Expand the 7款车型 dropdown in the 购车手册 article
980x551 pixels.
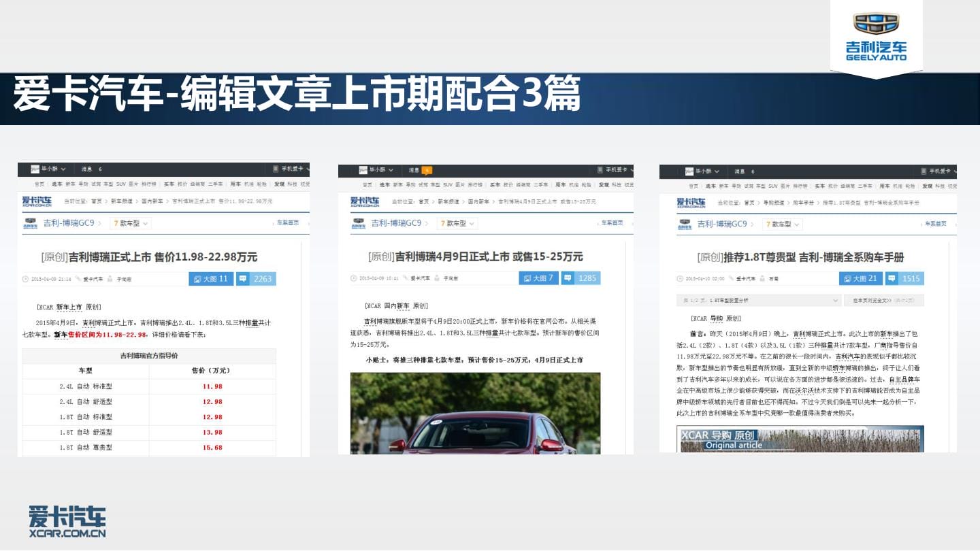[783, 224]
